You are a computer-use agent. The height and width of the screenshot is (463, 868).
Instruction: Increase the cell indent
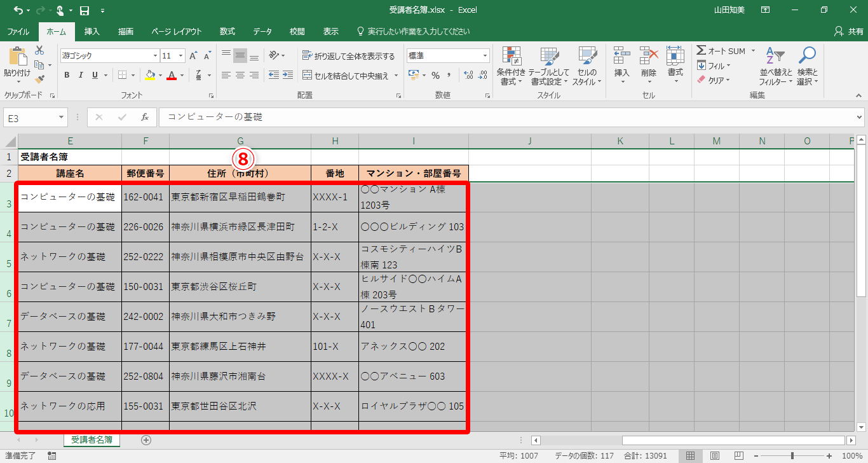288,75
